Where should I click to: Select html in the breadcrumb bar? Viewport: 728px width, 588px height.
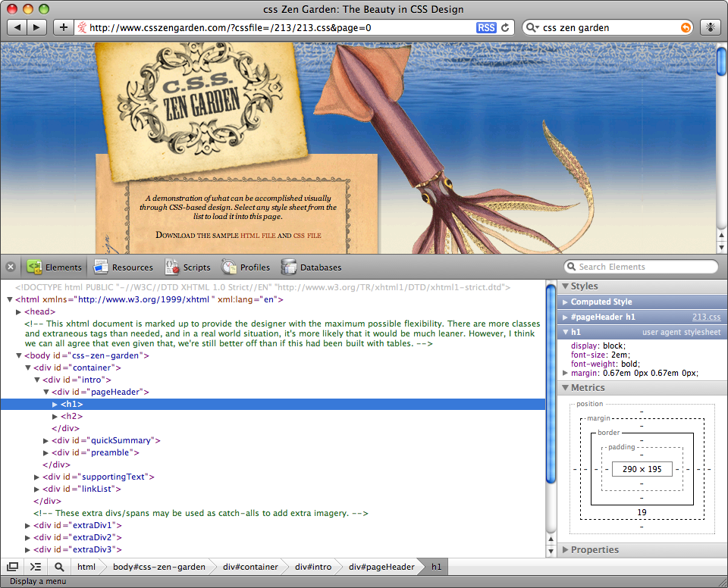[86, 567]
